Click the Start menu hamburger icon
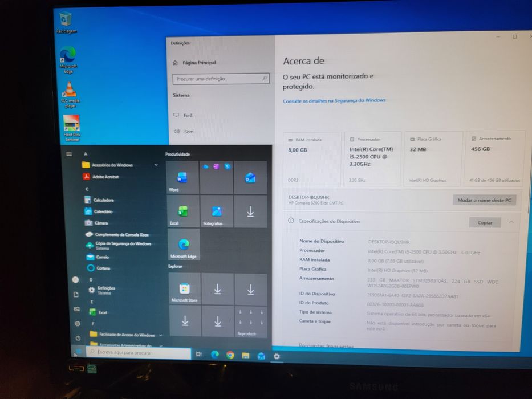The width and height of the screenshot is (532, 399). click(69, 154)
